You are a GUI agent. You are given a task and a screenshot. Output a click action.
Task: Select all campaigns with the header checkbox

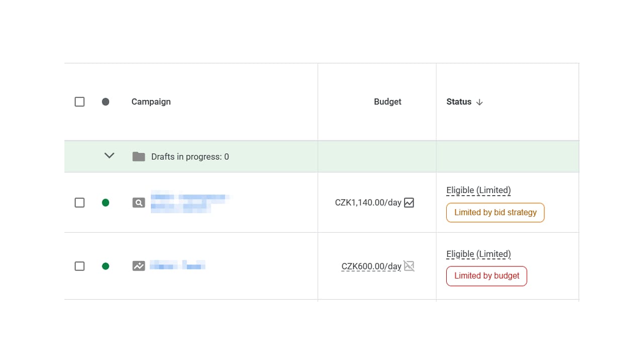pyautogui.click(x=79, y=102)
